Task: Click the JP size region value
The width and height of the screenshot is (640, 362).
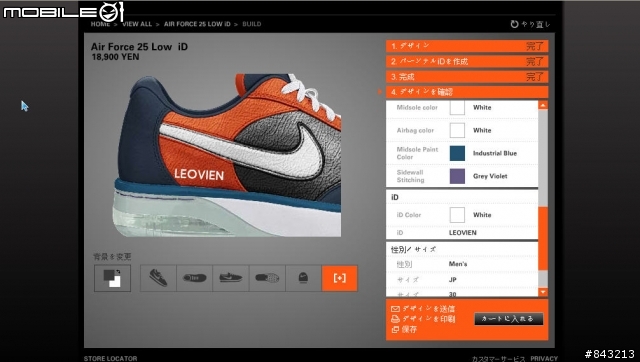Action: click(453, 280)
